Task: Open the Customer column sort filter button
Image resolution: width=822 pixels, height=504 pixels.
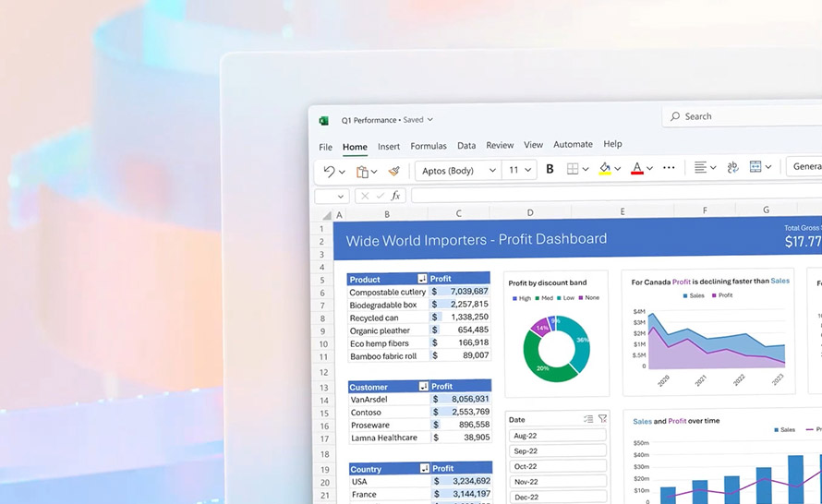Action: 424,386
